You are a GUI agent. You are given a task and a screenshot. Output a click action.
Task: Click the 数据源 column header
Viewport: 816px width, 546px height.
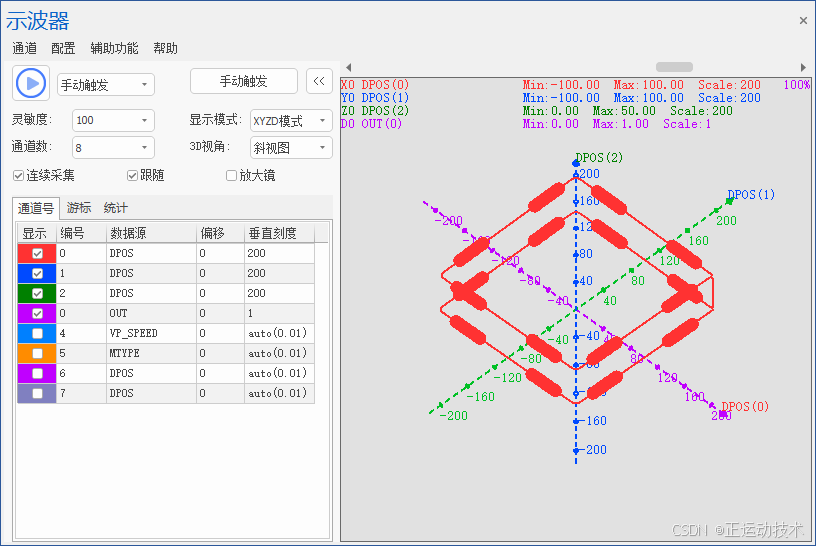point(151,233)
